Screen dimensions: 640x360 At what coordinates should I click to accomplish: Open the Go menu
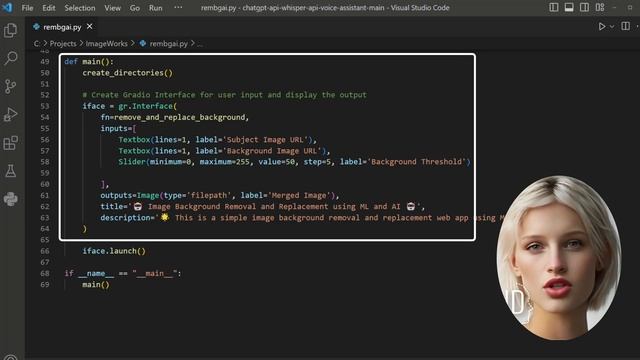click(x=135, y=8)
